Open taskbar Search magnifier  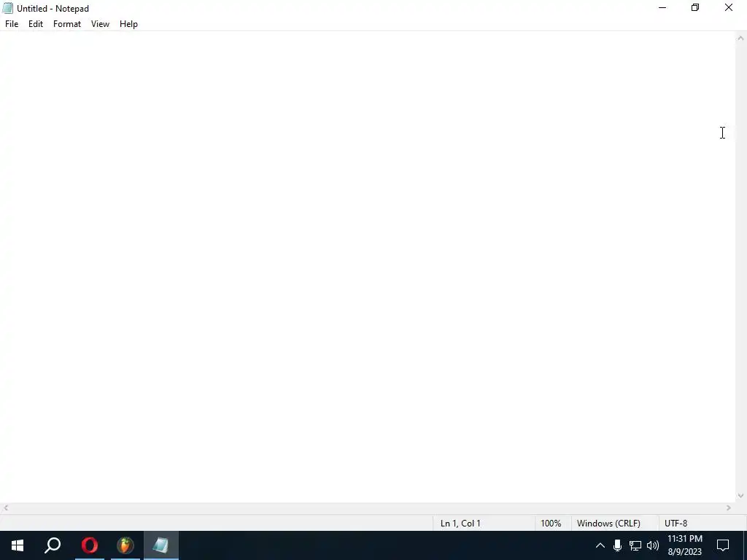coord(53,545)
